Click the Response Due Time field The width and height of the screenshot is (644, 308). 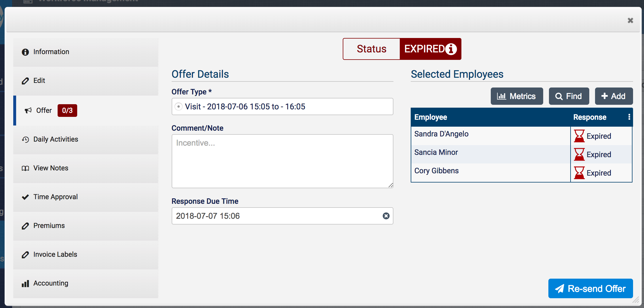[276, 216]
